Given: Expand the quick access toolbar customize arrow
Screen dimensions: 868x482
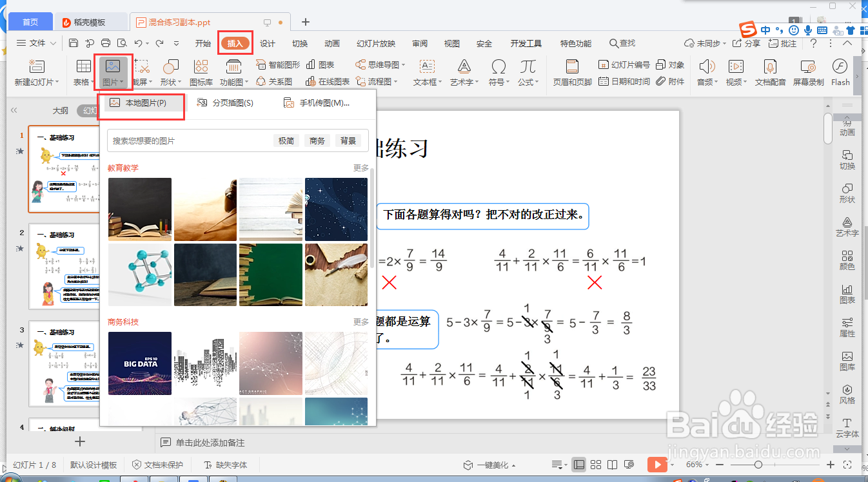Looking at the screenshot, I should point(177,43).
